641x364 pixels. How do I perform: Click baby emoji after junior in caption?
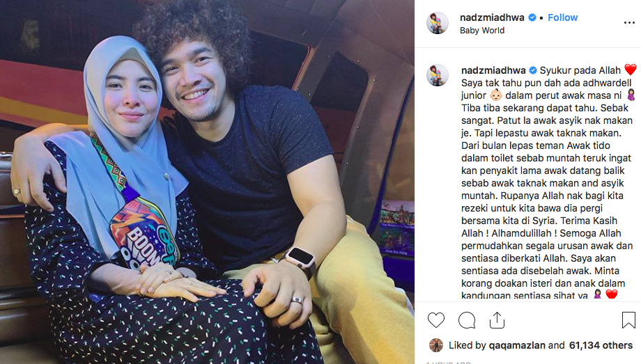tap(496, 95)
